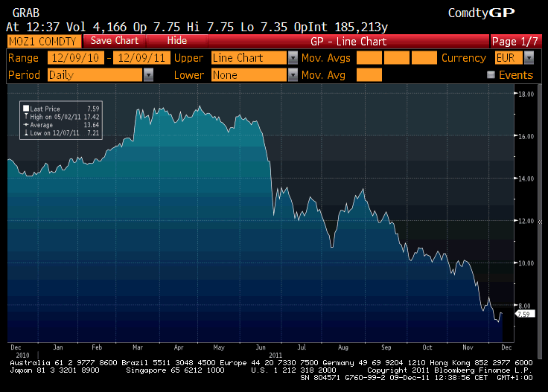
Task: Click the range end date field
Action: click(141, 58)
